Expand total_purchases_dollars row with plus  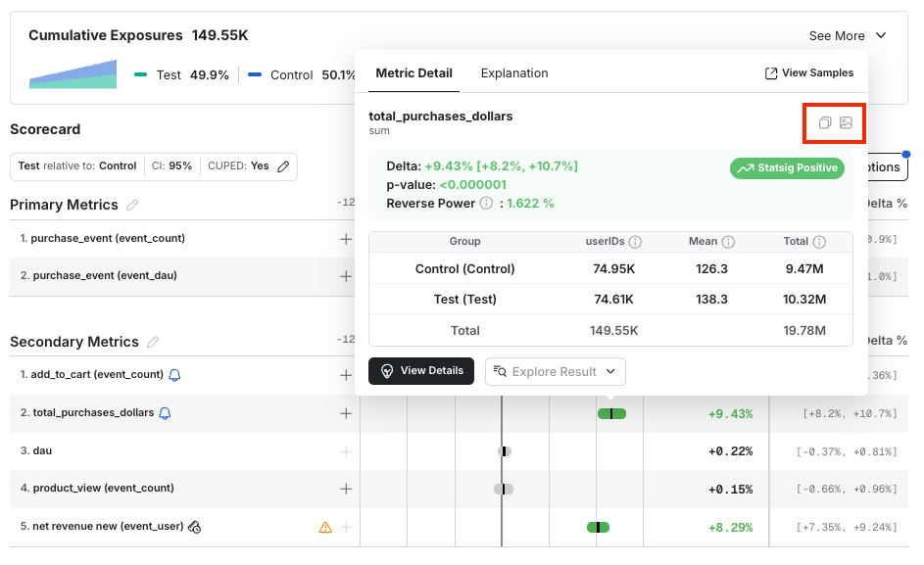[x=346, y=413]
